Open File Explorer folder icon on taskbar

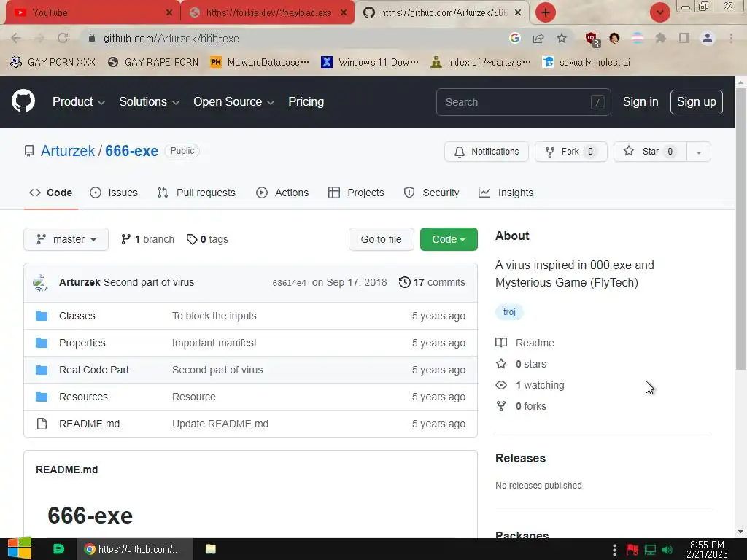click(211, 549)
